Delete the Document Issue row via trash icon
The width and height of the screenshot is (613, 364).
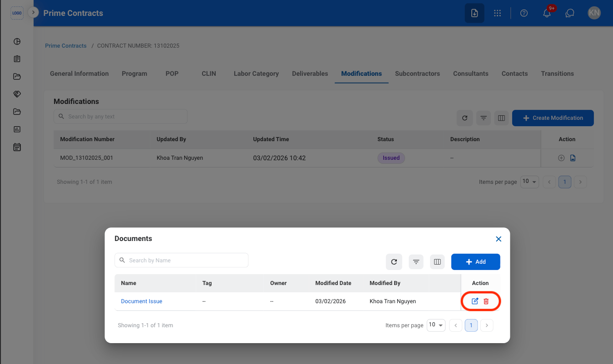coord(486,301)
